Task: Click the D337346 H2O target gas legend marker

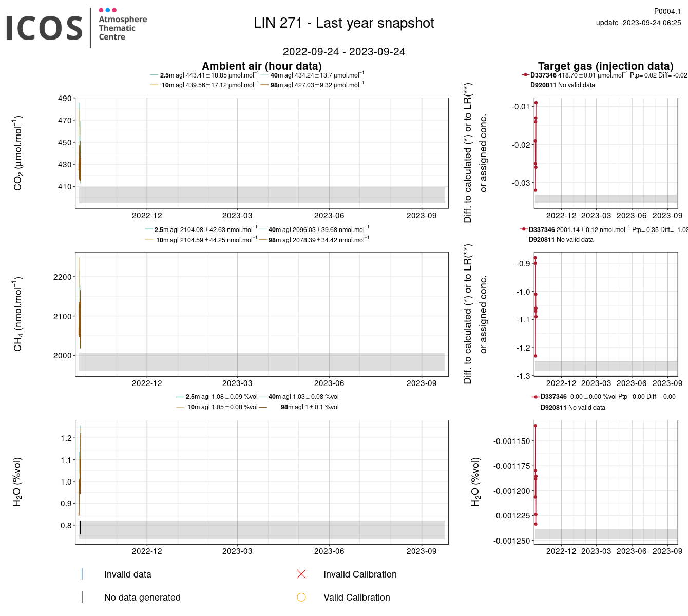Action: pyautogui.click(x=536, y=397)
